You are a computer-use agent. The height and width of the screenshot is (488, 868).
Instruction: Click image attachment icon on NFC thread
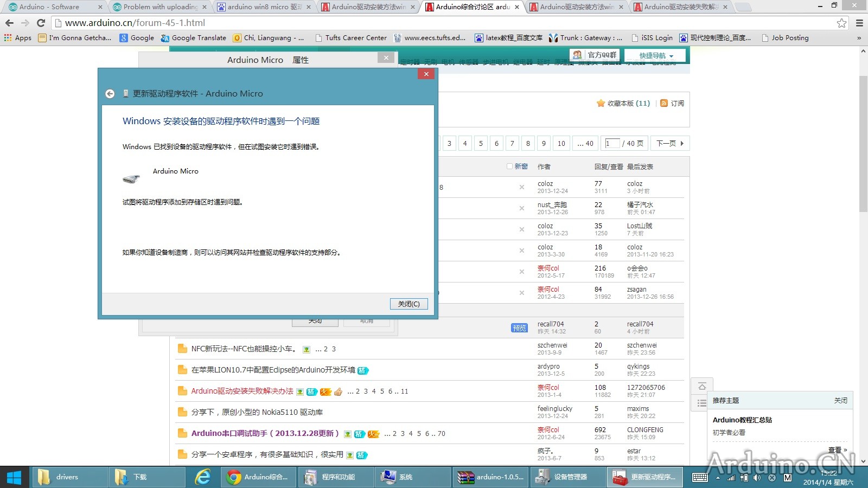click(x=307, y=349)
